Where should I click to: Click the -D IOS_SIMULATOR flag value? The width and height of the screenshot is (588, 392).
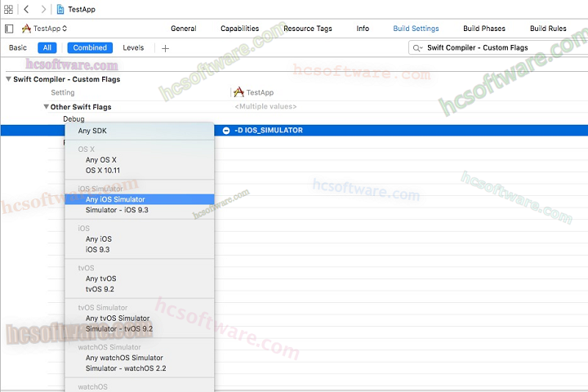(x=269, y=131)
